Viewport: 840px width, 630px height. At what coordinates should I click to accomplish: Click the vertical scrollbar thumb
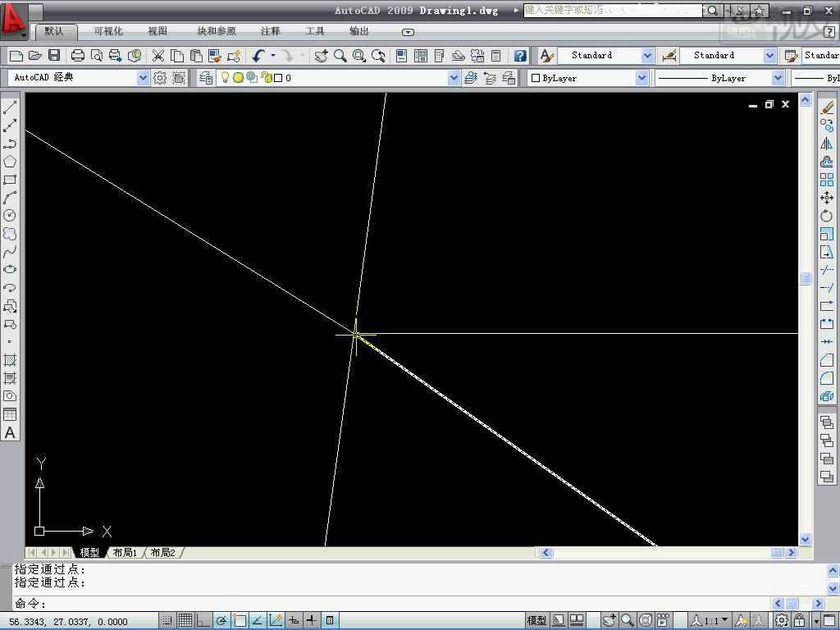coord(806,279)
